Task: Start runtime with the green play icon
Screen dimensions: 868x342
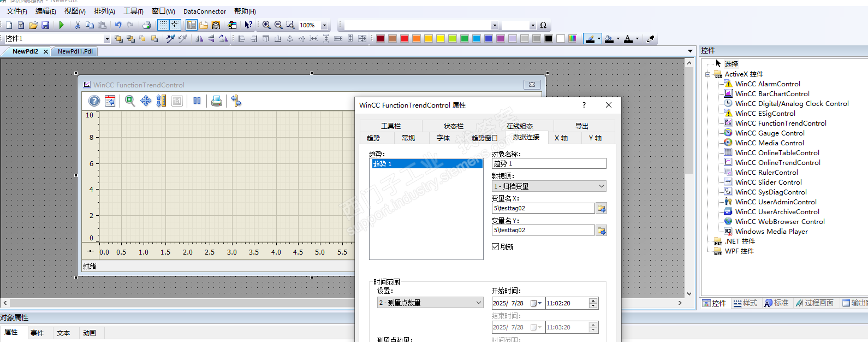Action: coord(62,25)
